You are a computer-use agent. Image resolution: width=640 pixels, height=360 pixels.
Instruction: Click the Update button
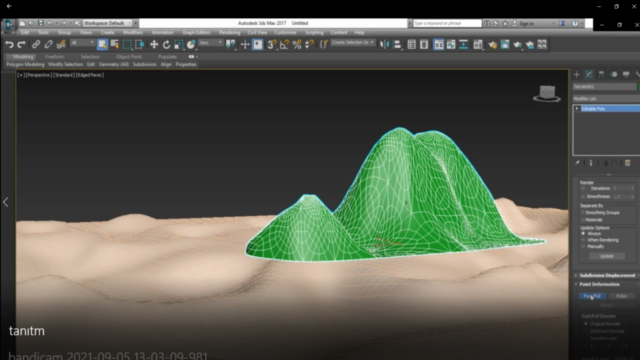click(x=607, y=256)
